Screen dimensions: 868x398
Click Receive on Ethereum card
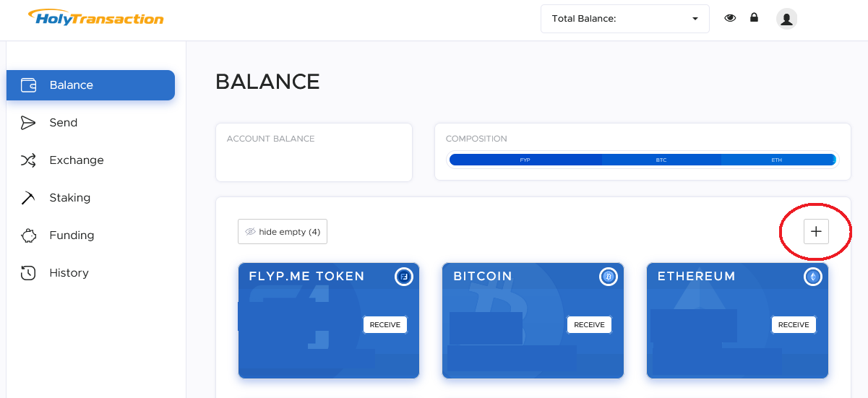[794, 325]
